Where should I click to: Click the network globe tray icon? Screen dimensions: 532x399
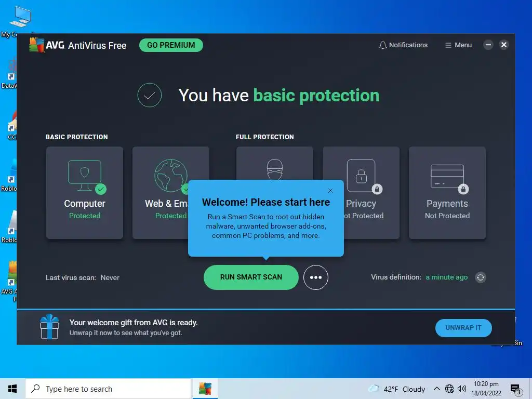click(x=449, y=389)
